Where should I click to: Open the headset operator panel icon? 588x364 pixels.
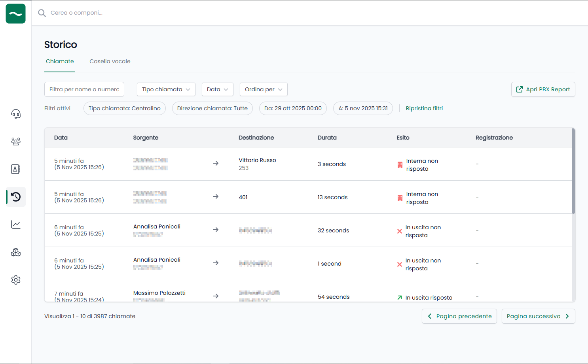click(16, 114)
